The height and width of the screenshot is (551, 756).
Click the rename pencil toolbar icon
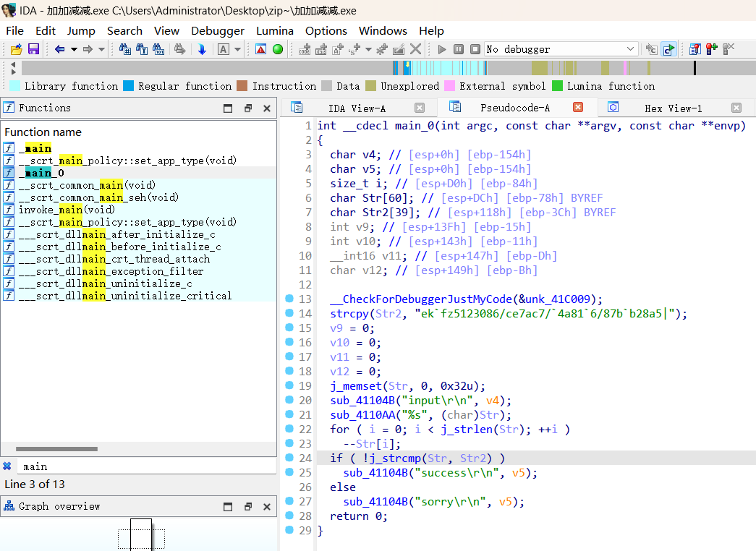click(399, 49)
